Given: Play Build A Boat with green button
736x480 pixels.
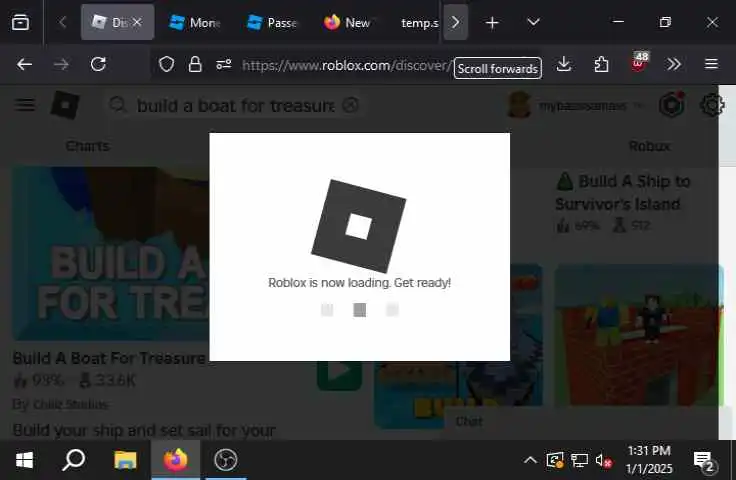Looking at the screenshot, I should coord(339,375).
